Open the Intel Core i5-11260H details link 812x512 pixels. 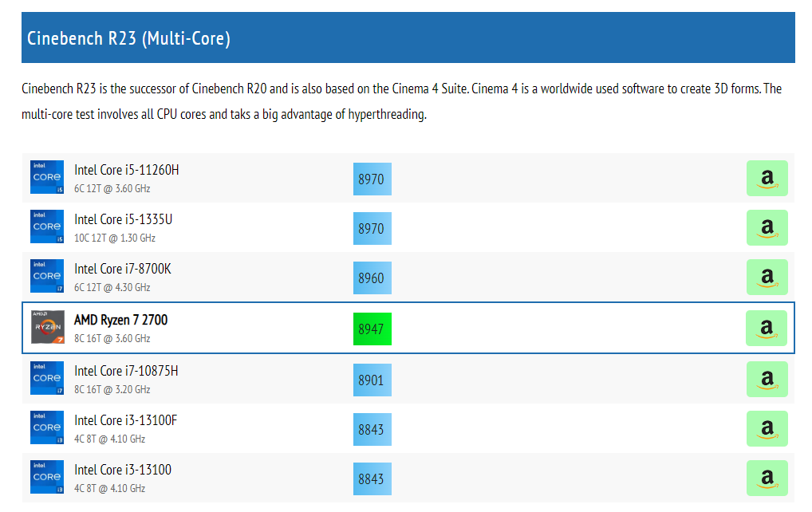(x=126, y=170)
